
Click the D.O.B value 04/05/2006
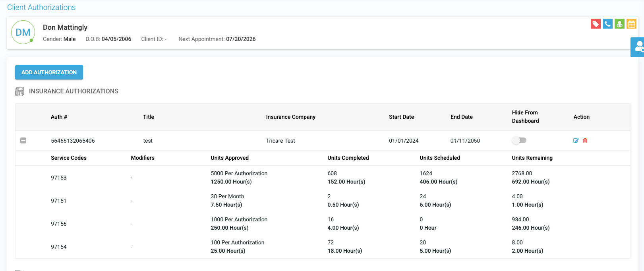pos(116,39)
